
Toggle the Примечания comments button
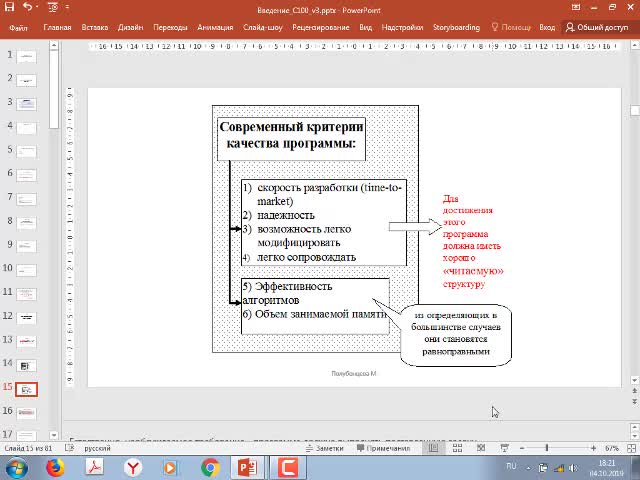(383, 448)
